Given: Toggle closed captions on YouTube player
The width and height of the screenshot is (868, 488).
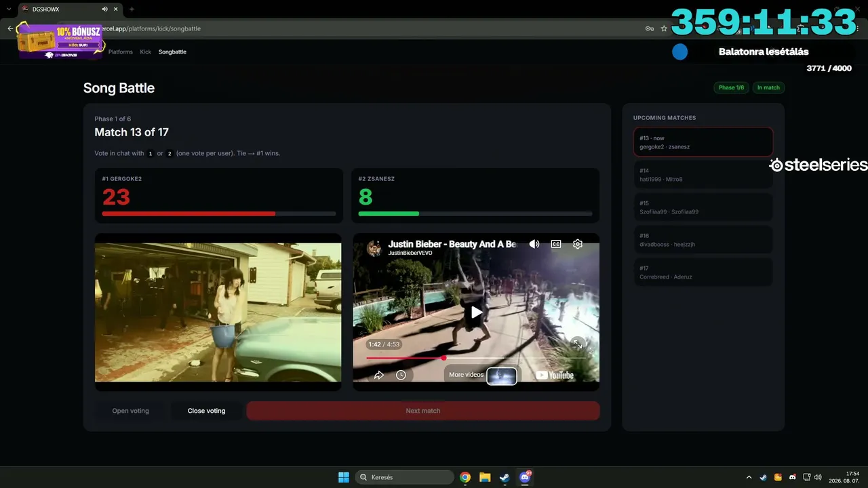Looking at the screenshot, I should click(x=556, y=244).
